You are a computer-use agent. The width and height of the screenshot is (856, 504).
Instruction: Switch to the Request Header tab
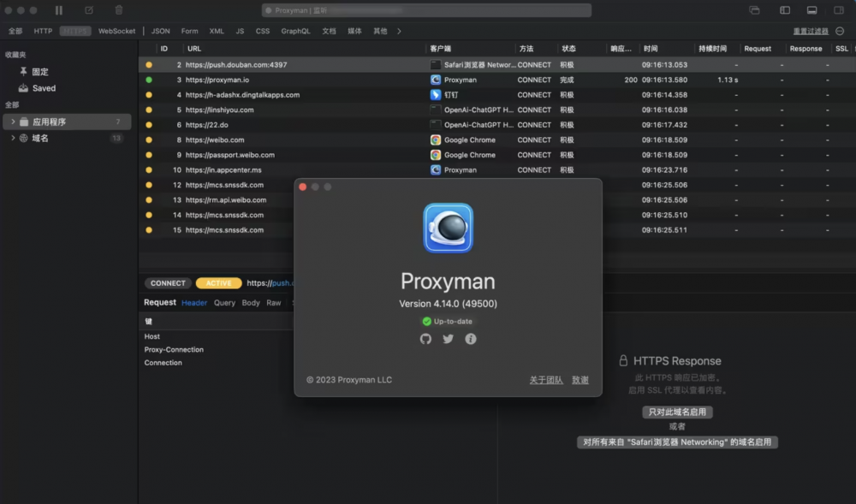194,303
